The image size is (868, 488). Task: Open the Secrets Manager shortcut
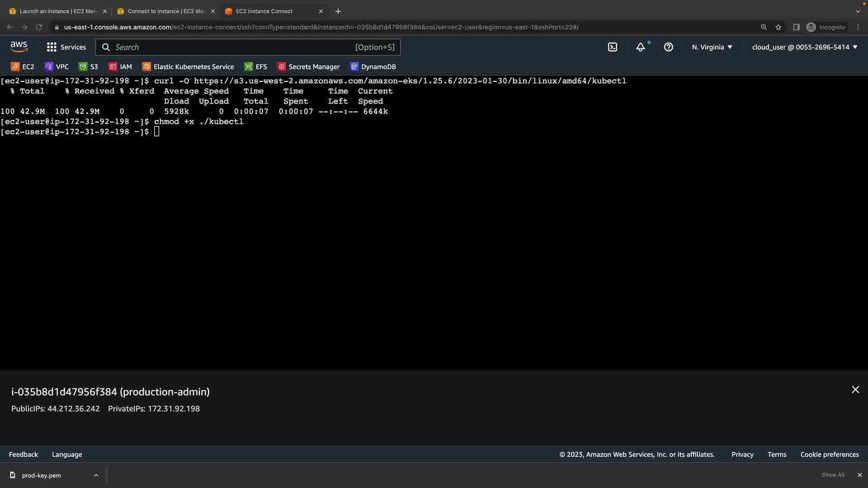pyautogui.click(x=308, y=67)
